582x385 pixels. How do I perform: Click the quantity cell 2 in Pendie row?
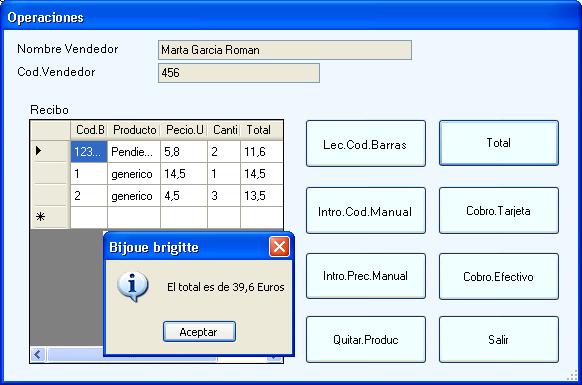coord(224,151)
